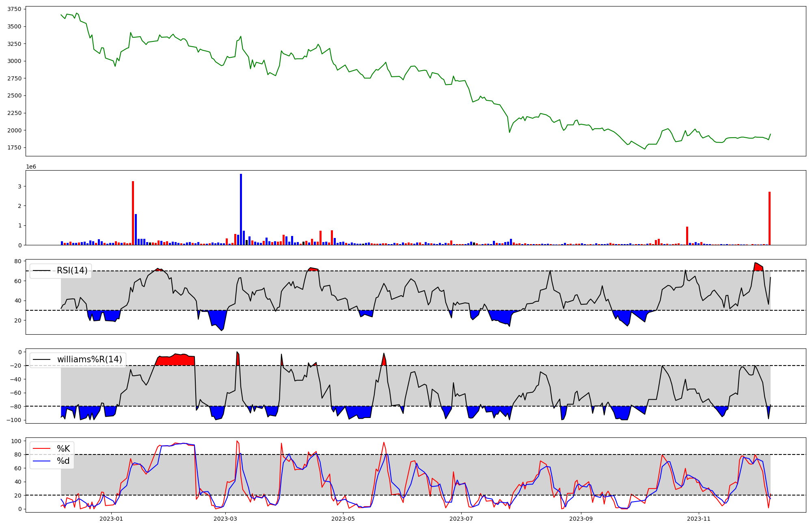Click the 2023-11 x-axis date label
The height and width of the screenshot is (528, 812).
(699, 519)
